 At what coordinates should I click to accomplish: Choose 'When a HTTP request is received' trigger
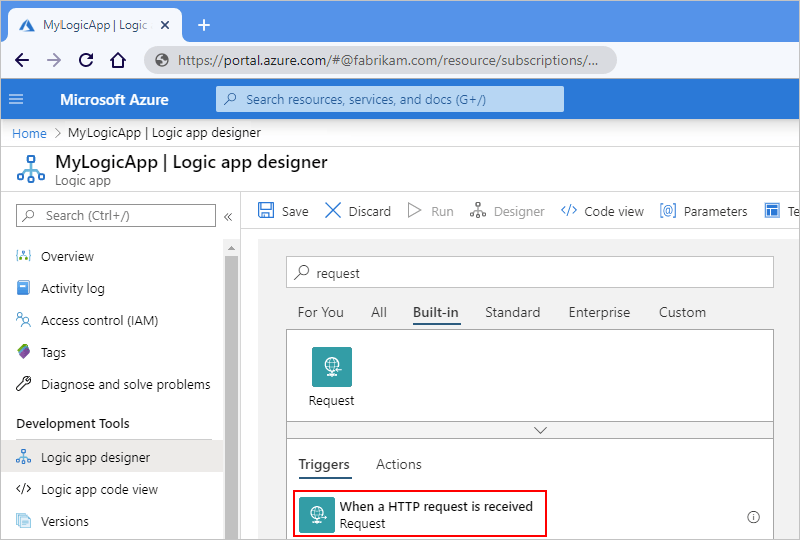pyautogui.click(x=420, y=514)
